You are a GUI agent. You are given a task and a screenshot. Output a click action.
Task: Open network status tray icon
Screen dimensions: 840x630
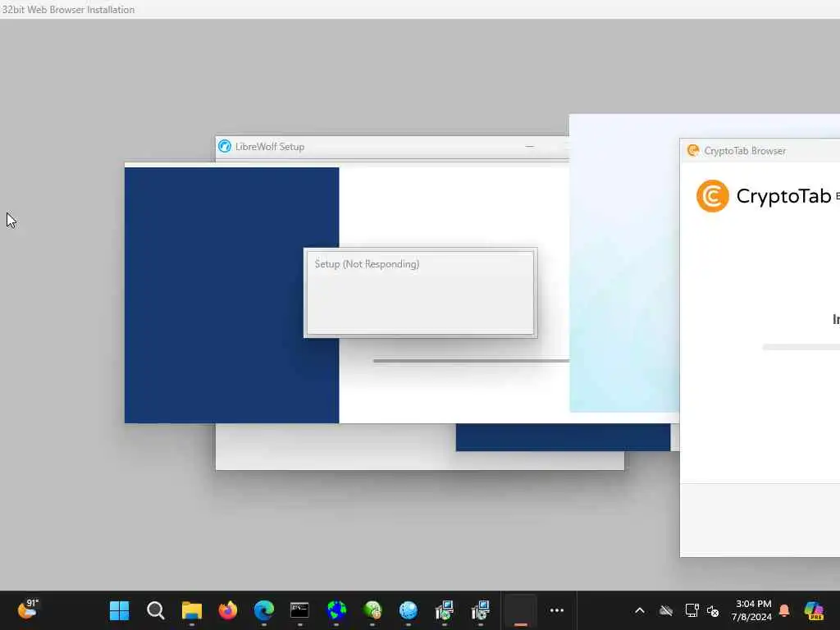pyautogui.click(x=692, y=610)
